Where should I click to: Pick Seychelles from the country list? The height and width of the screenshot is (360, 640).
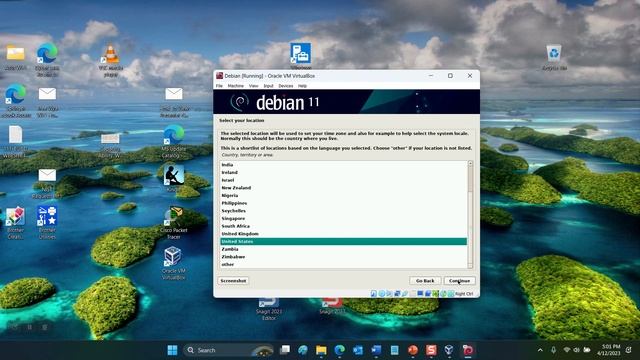343,211
